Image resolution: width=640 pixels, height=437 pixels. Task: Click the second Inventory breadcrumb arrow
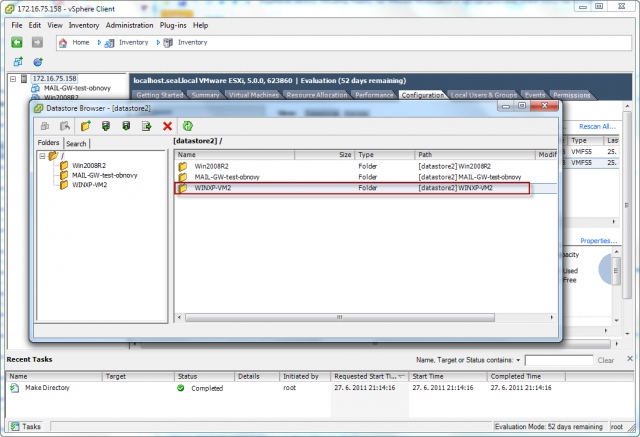click(x=158, y=42)
